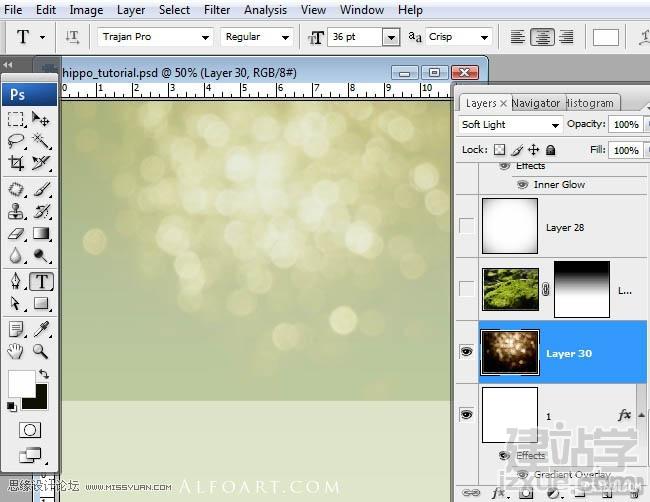
Task: Select the Lasso tool
Action: (x=16, y=141)
